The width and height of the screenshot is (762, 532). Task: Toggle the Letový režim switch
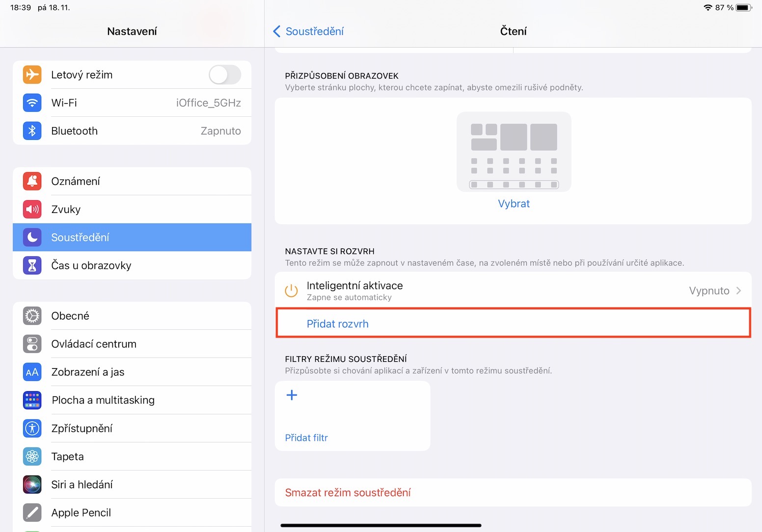point(224,75)
